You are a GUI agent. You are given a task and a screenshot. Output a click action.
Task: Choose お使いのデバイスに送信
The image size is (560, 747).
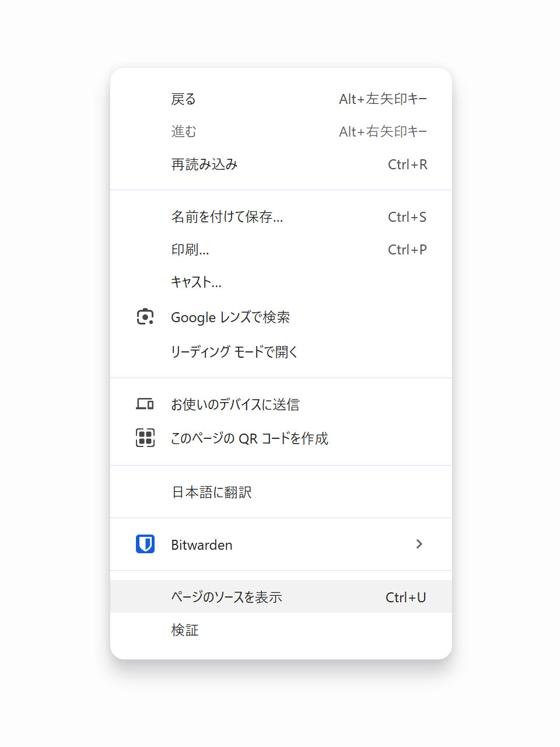click(x=281, y=404)
